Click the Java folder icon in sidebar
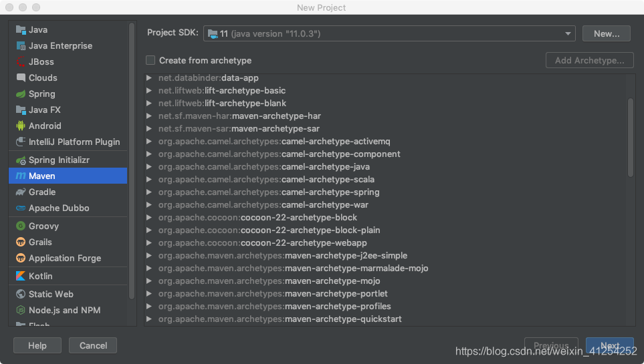The image size is (644, 364). (21, 29)
